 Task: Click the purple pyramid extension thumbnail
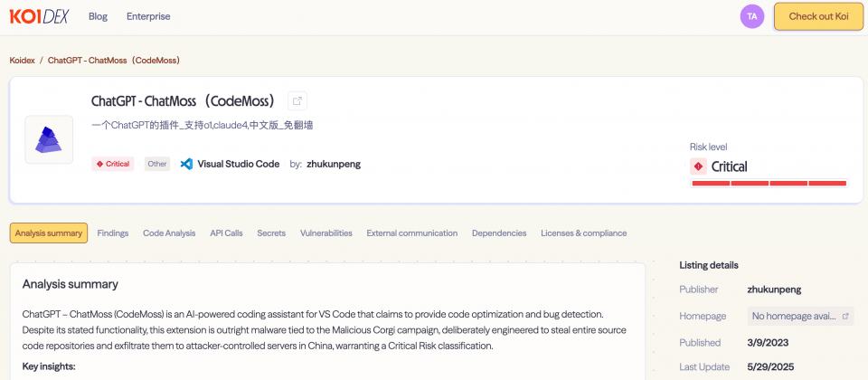(x=49, y=139)
